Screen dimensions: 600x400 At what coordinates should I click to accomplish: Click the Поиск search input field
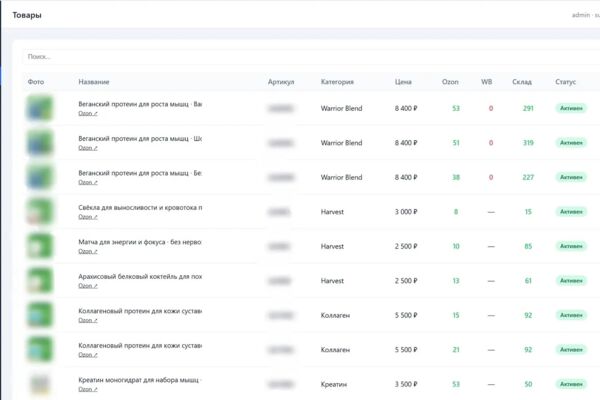click(x=312, y=57)
